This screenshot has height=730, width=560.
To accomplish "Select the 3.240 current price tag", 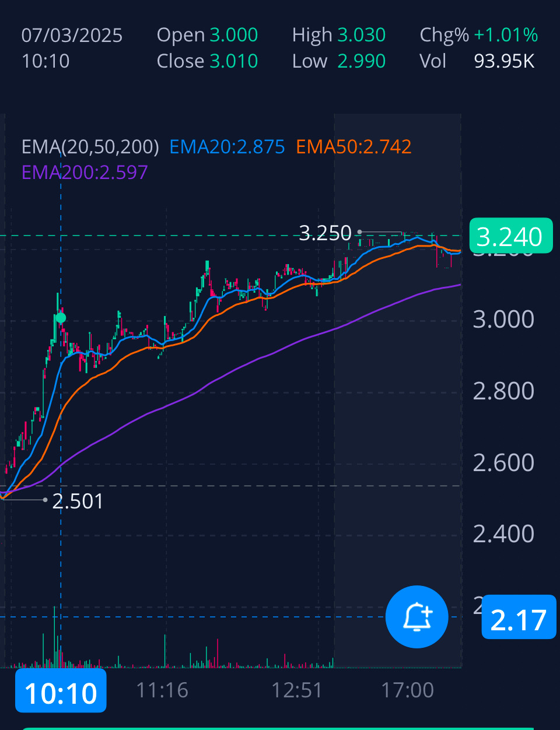I will coord(510,236).
